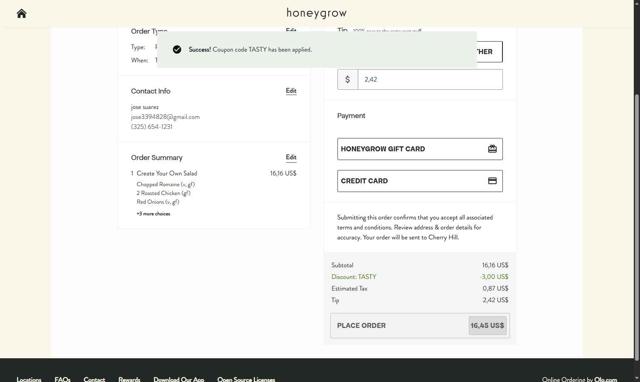
Task: Expand '+3 more choices' in order summary
Action: tap(153, 213)
